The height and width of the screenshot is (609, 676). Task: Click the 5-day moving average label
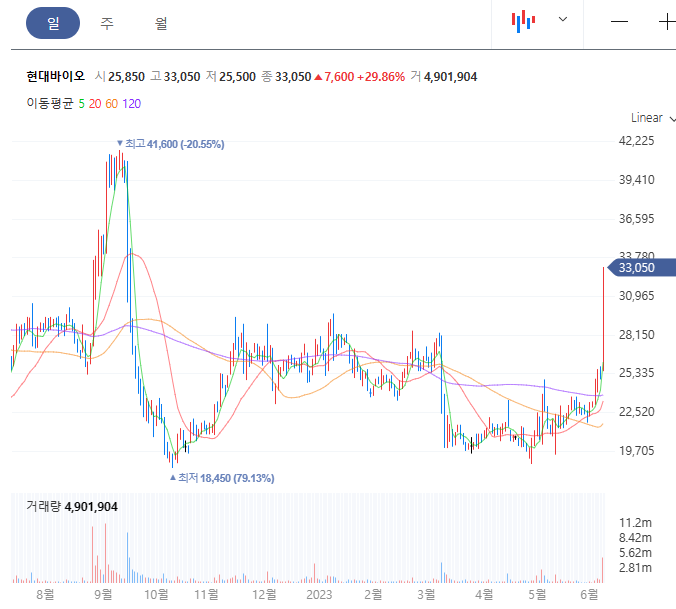(81, 104)
